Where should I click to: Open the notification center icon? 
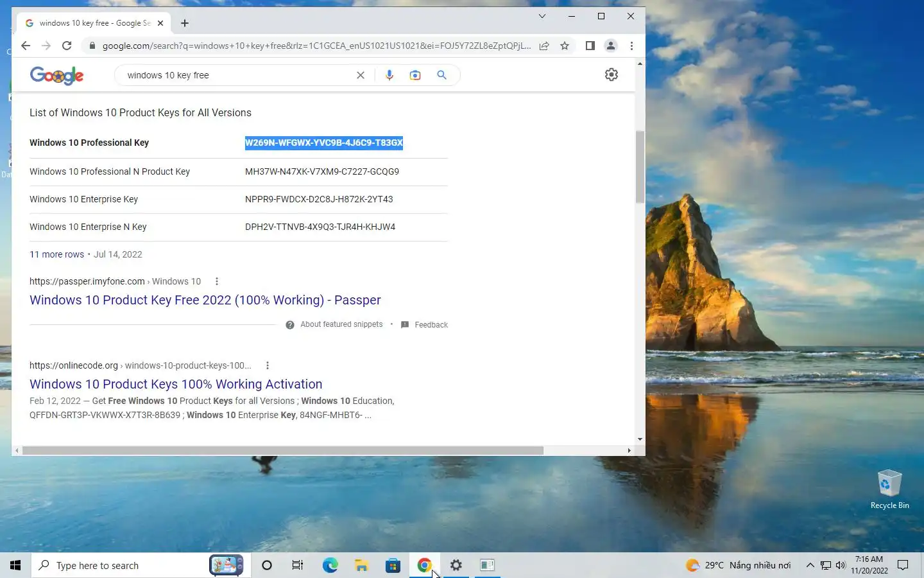pos(903,565)
